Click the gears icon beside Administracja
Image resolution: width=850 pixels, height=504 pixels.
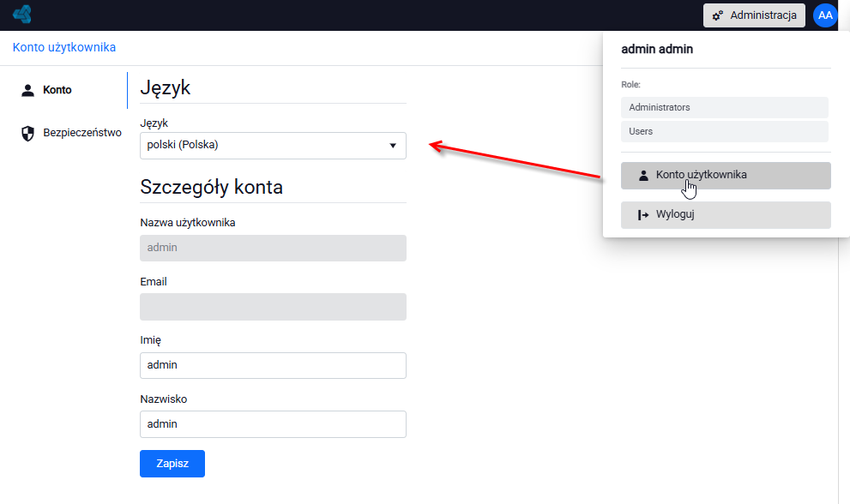tap(717, 15)
